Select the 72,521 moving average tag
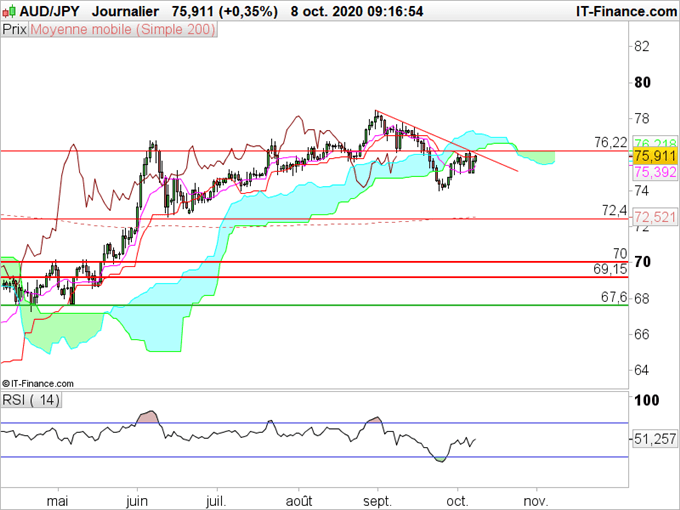The image size is (680, 510). click(655, 217)
